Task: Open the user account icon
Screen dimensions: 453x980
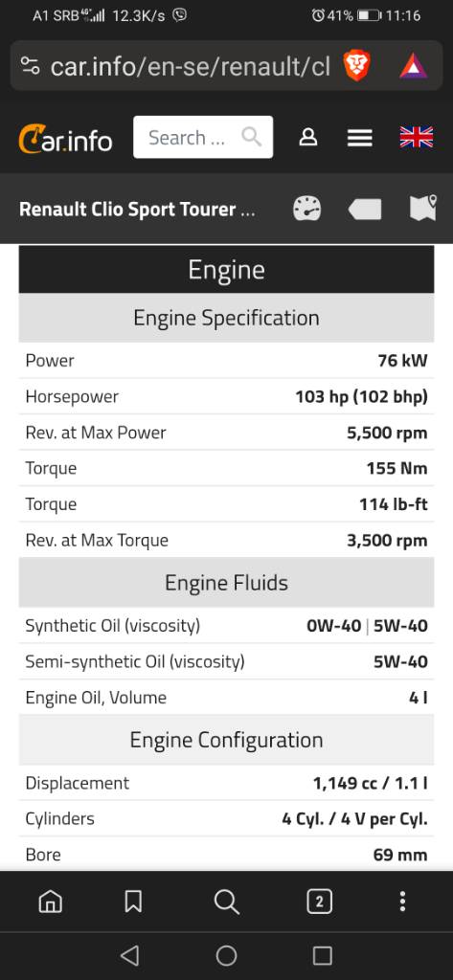Action: point(307,137)
